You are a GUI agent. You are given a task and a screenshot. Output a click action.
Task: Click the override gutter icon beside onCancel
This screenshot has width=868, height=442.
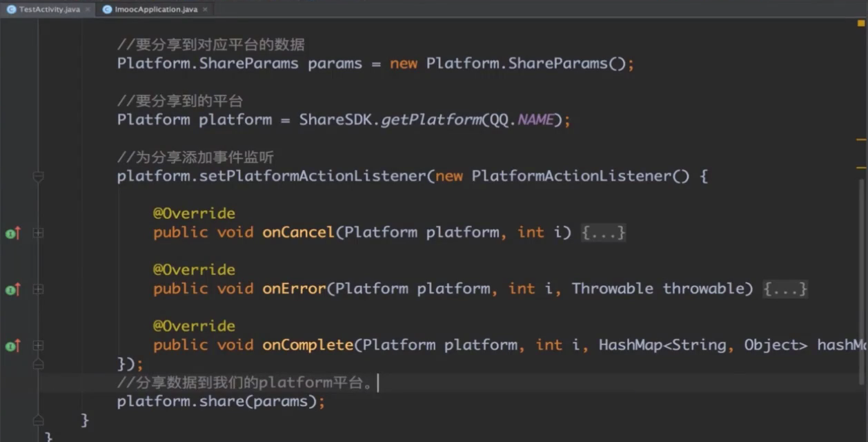(12, 233)
